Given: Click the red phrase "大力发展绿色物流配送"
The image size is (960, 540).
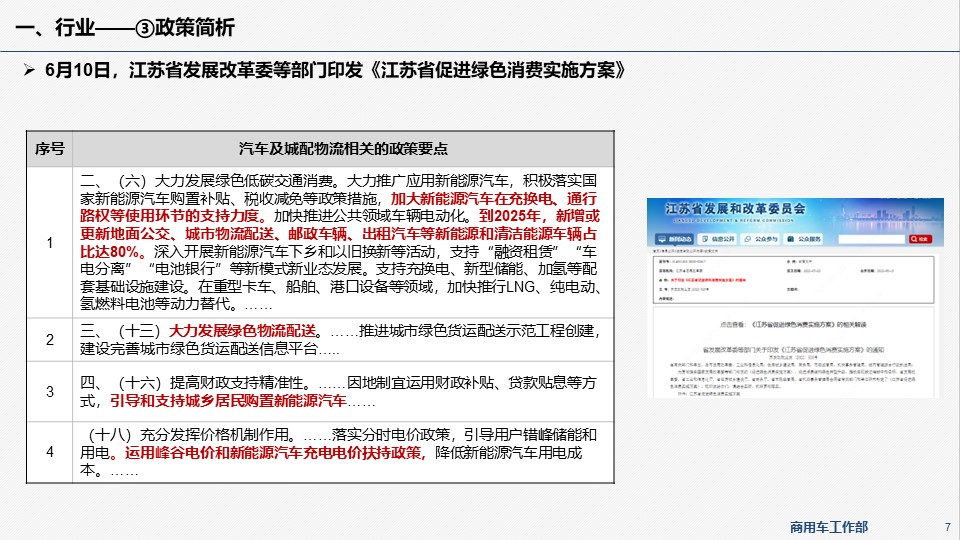Looking at the screenshot, I should pyautogui.click(x=242, y=331).
